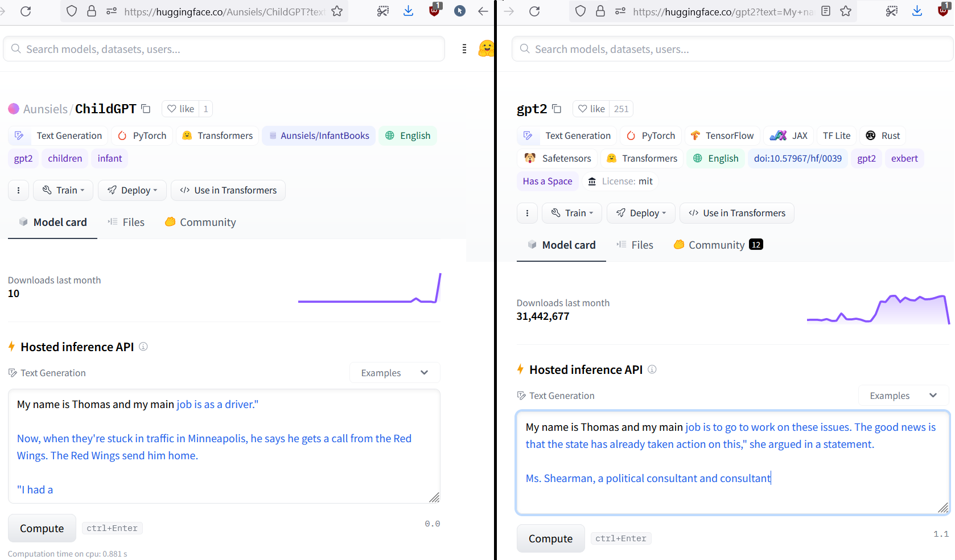The height and width of the screenshot is (560, 955).
Task: Click gpt2 text generation input box
Action: (733, 463)
